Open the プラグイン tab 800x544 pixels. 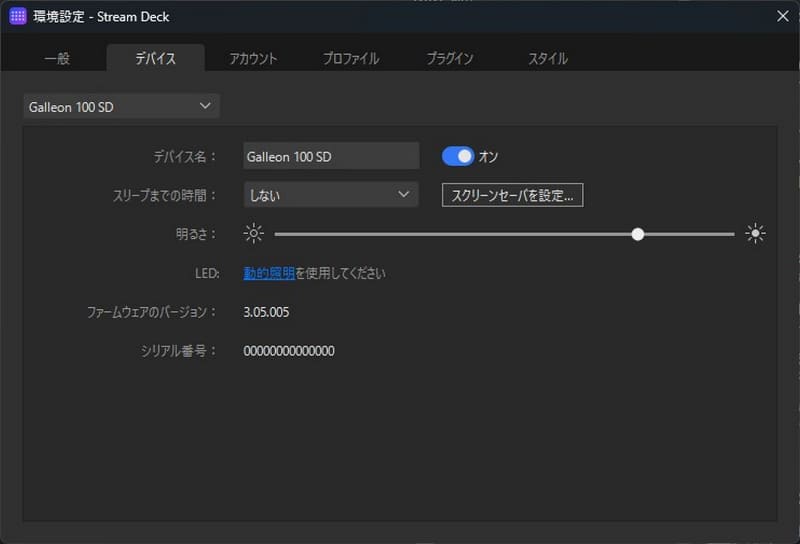(x=449, y=58)
